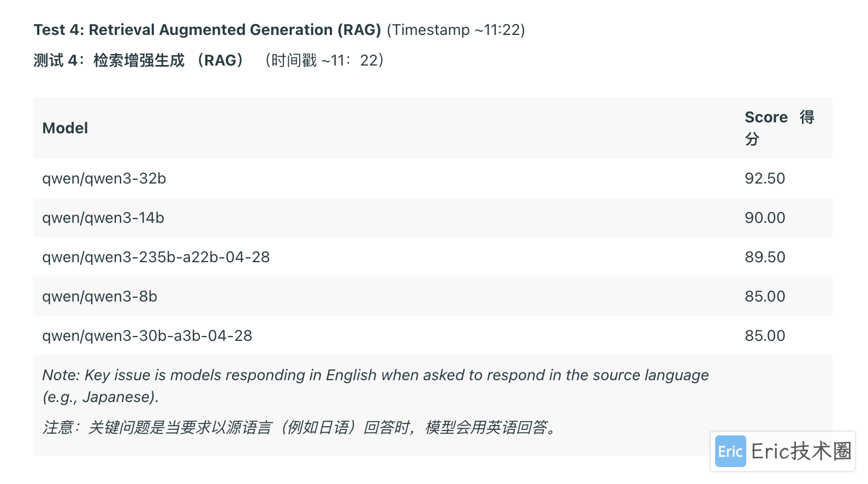Select the qwen/qwen3-32b row
This screenshot has width=868, height=484.
(x=432, y=178)
